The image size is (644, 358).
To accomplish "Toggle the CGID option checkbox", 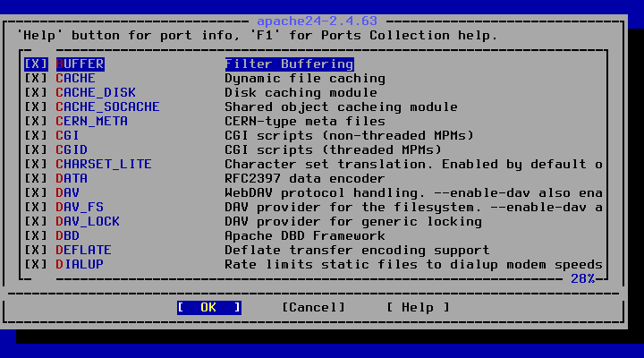I will coord(36,150).
